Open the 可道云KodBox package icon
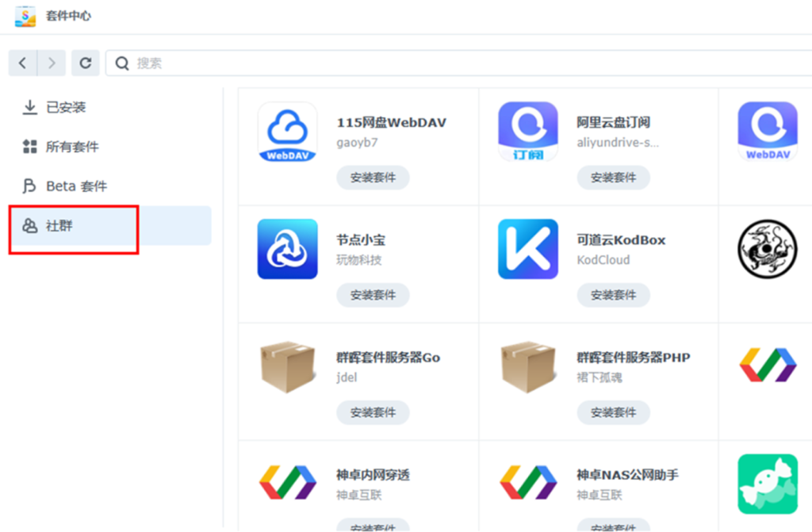Viewport: 812px width, 532px height. coord(527,249)
